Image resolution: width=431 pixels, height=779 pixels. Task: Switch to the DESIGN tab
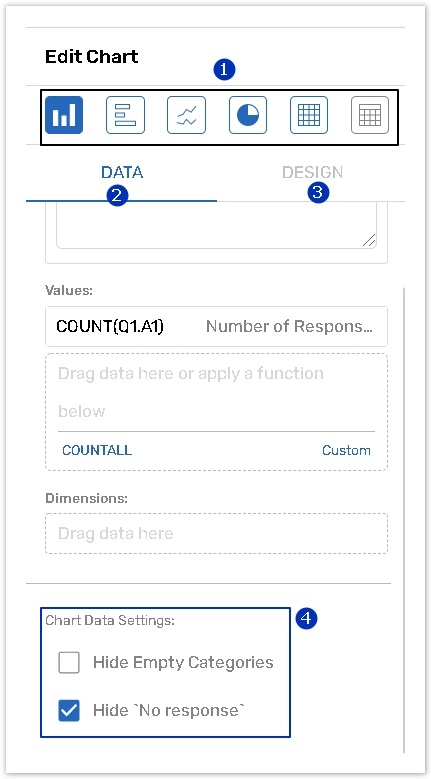click(312, 173)
